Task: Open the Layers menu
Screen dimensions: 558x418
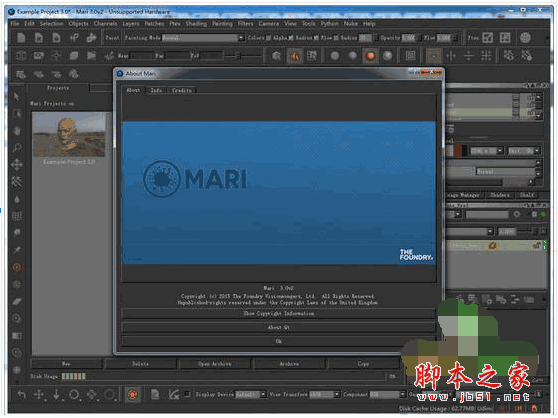Action: (x=131, y=24)
